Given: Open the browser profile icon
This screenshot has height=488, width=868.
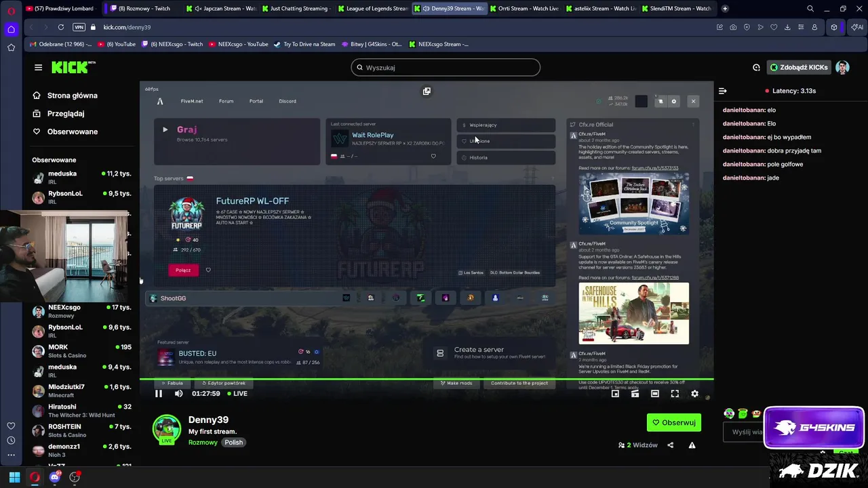Looking at the screenshot, I should tap(814, 27).
